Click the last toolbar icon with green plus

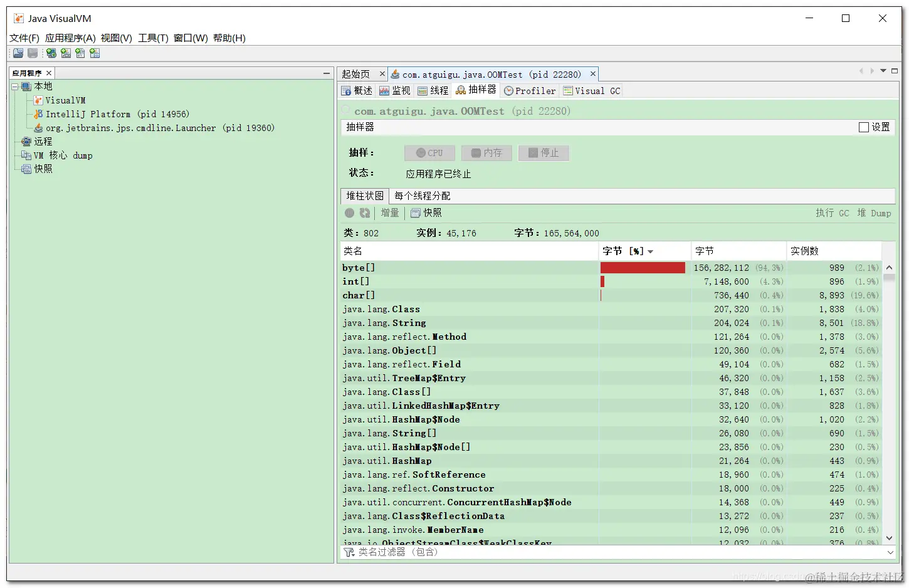pos(95,53)
